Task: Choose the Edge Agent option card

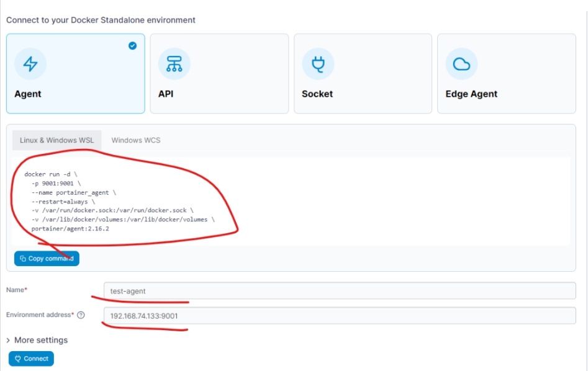Action: pyautogui.click(x=507, y=73)
